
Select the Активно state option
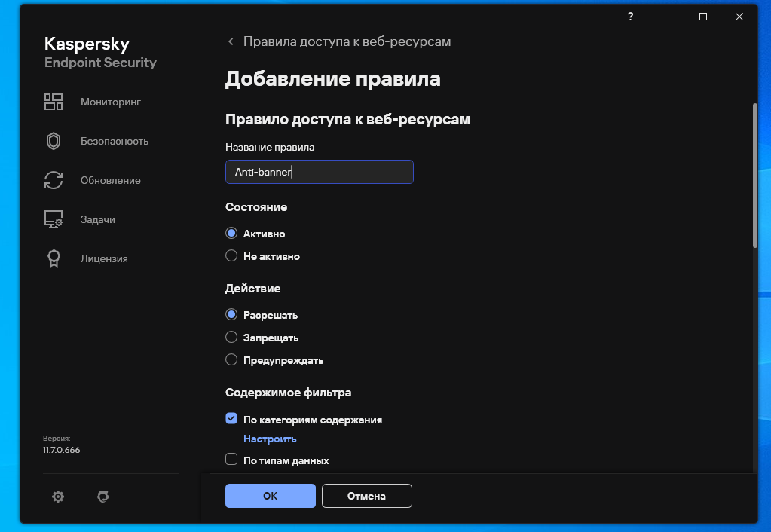coord(231,233)
